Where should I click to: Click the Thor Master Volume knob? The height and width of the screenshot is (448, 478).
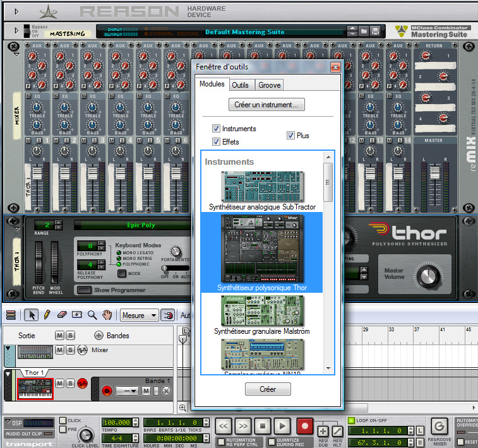(428, 276)
